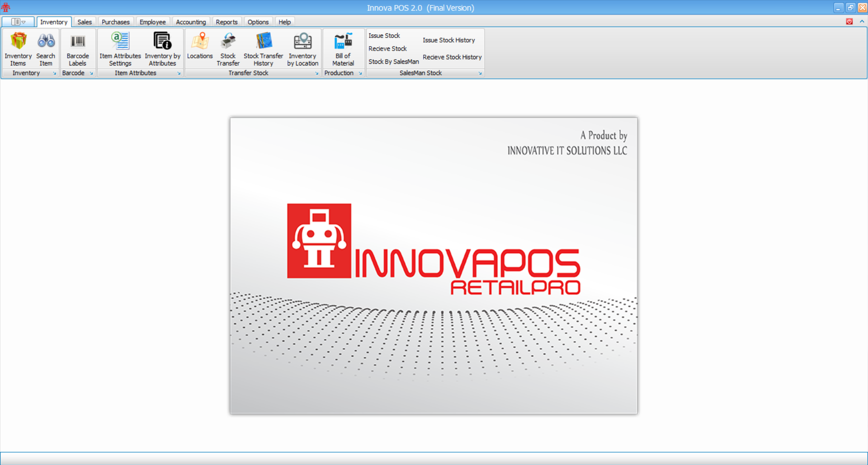Click Recieve Stock History
This screenshot has height=465, width=868.
452,57
